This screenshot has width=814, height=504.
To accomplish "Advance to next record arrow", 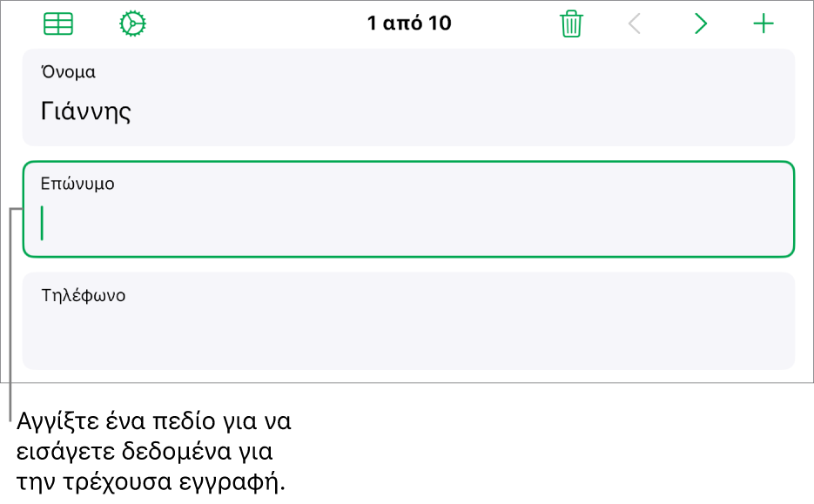I will coord(701,24).
